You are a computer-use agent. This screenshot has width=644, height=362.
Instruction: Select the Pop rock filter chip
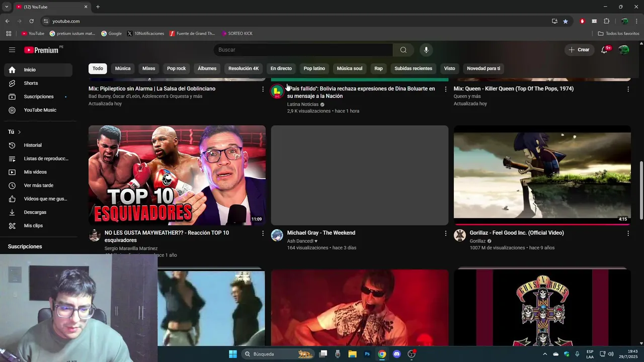(x=177, y=68)
